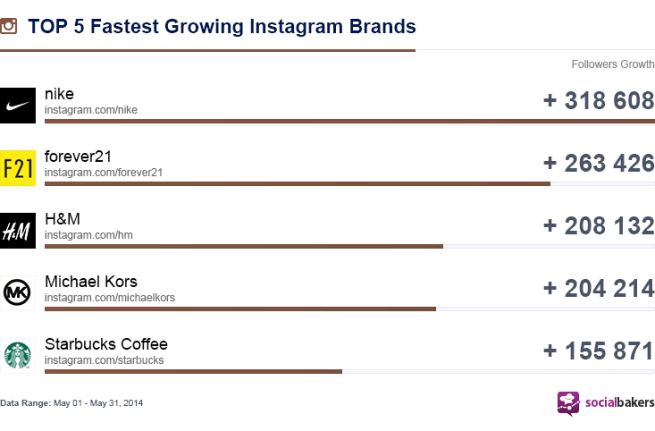This screenshot has height=431, width=655.
Task: Click Nike's brown growth progress bar
Action: pyautogui.click(x=349, y=121)
